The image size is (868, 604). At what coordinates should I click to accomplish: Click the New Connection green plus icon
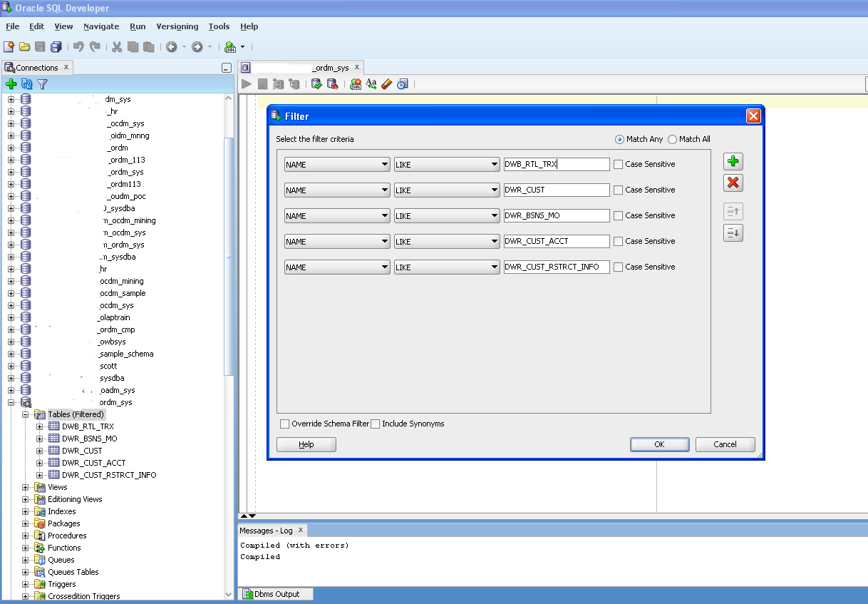pos(11,84)
